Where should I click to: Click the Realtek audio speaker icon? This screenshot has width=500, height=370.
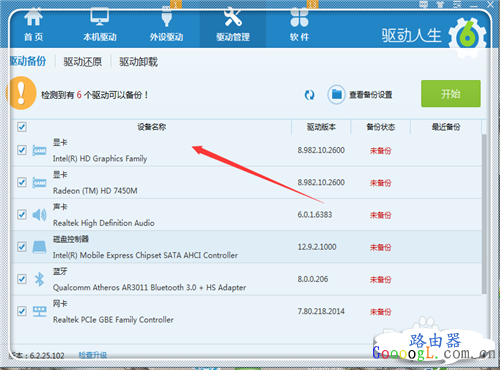coord(39,215)
